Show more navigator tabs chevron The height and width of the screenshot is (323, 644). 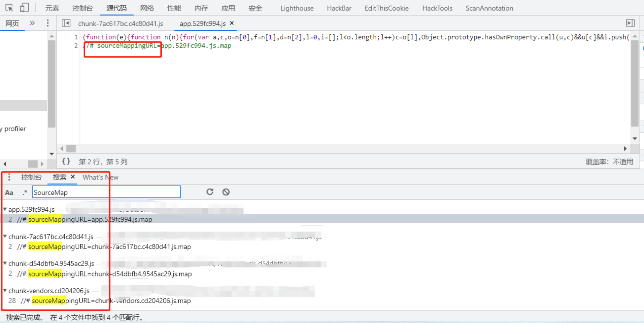pyautogui.click(x=32, y=23)
